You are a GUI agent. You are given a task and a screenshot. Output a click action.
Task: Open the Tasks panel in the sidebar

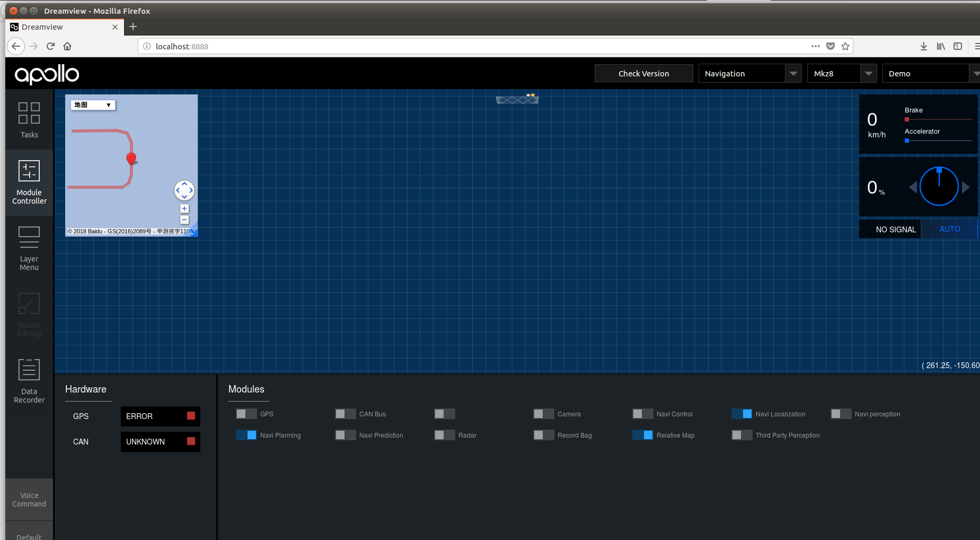pyautogui.click(x=29, y=121)
